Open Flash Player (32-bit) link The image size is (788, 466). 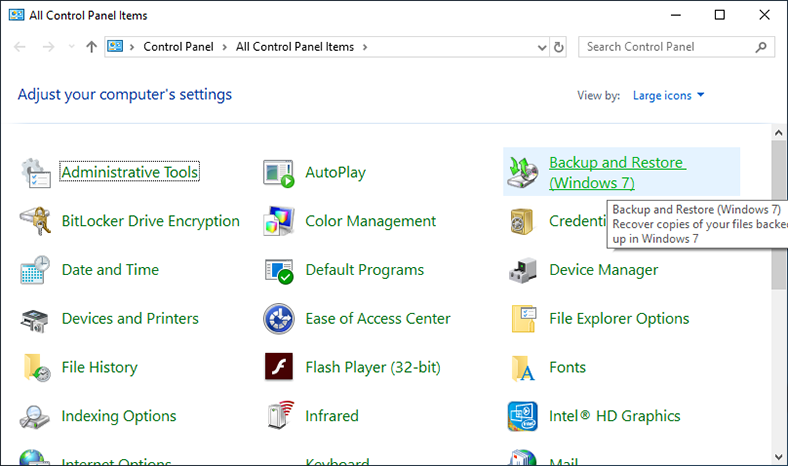373,367
